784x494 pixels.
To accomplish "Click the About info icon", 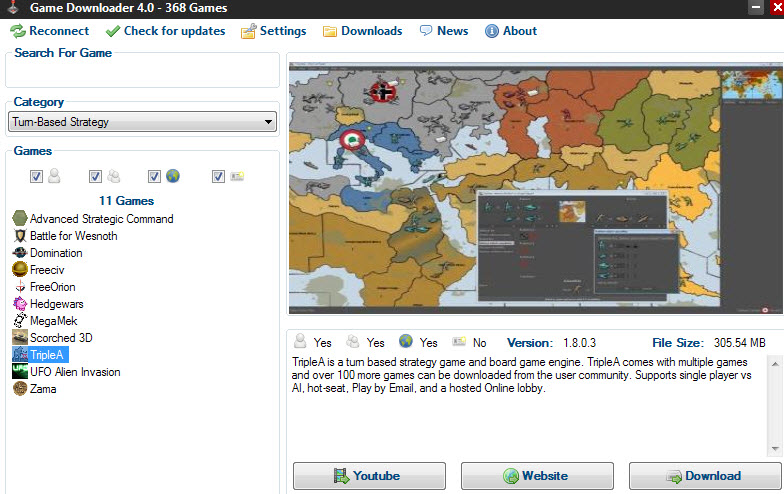I will (492, 31).
